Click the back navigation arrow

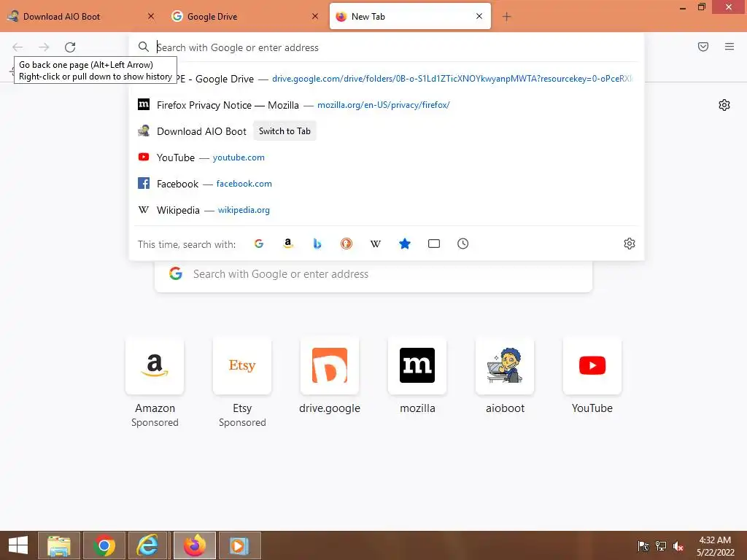click(x=18, y=47)
